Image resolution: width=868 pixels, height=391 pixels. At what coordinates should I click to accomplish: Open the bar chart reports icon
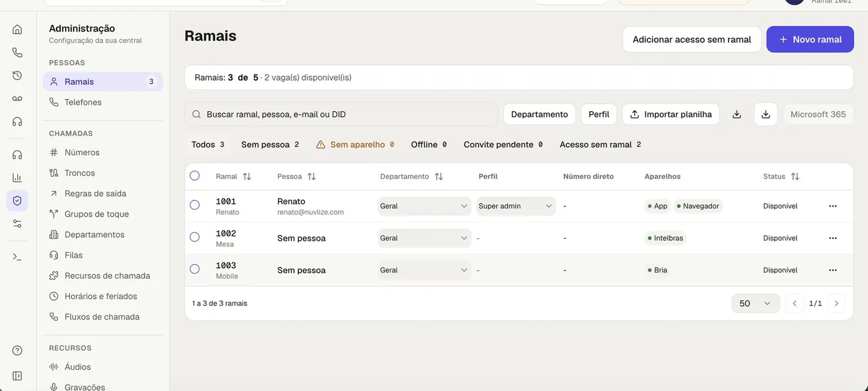[x=17, y=178]
